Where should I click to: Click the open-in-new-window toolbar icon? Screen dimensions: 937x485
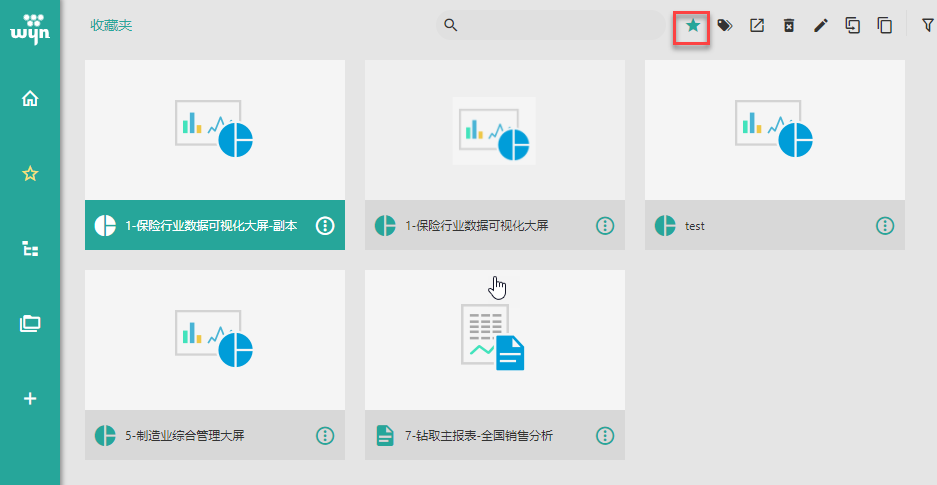point(757,26)
